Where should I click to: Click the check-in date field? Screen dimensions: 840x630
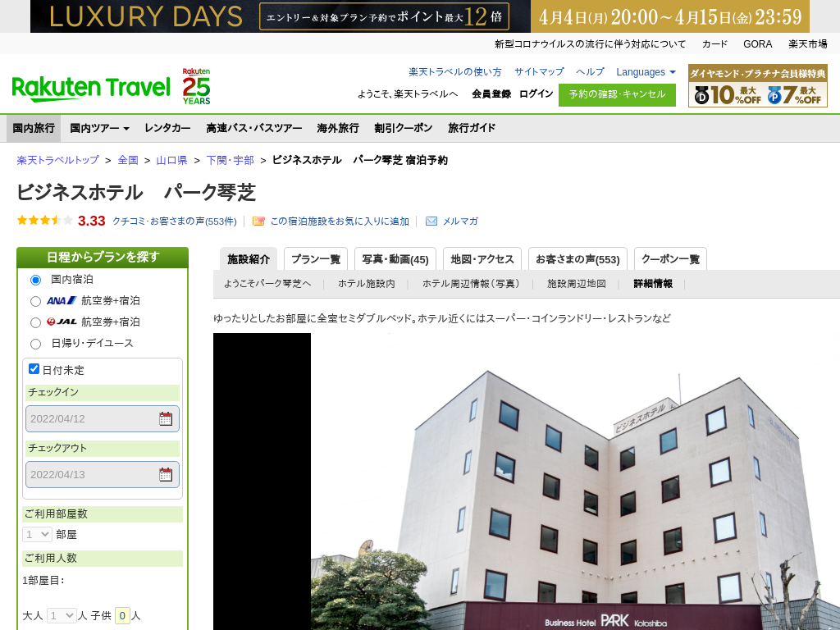pos(92,419)
